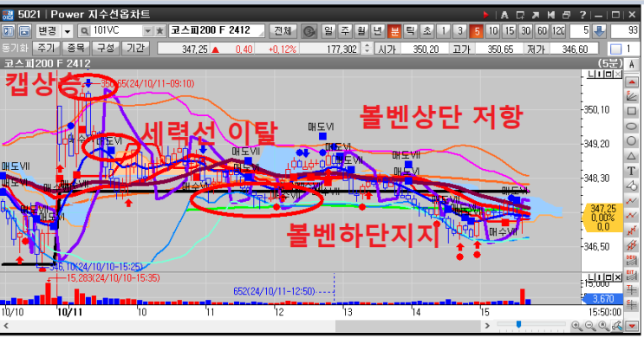Select the text T tool
The width and height of the screenshot is (644, 338).
coord(631,171)
